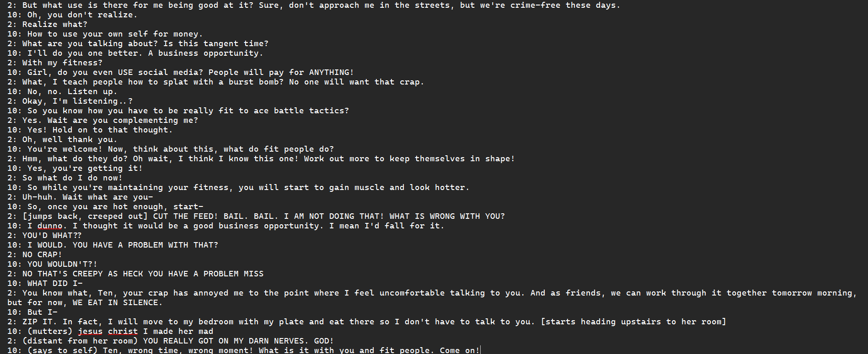
Task: Place cursor on "WE EAT IN SILENCE."
Action: coord(118,302)
